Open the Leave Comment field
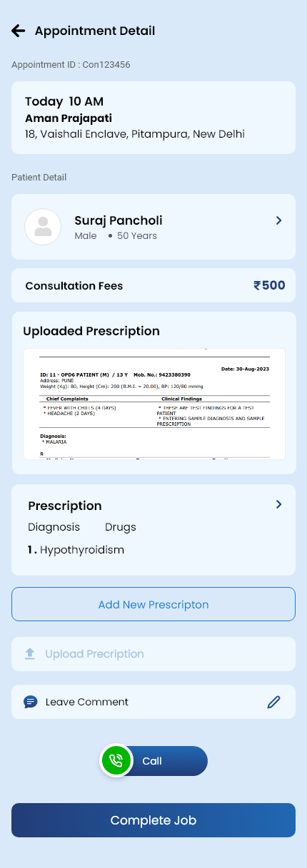The height and width of the screenshot is (868, 307). click(153, 702)
